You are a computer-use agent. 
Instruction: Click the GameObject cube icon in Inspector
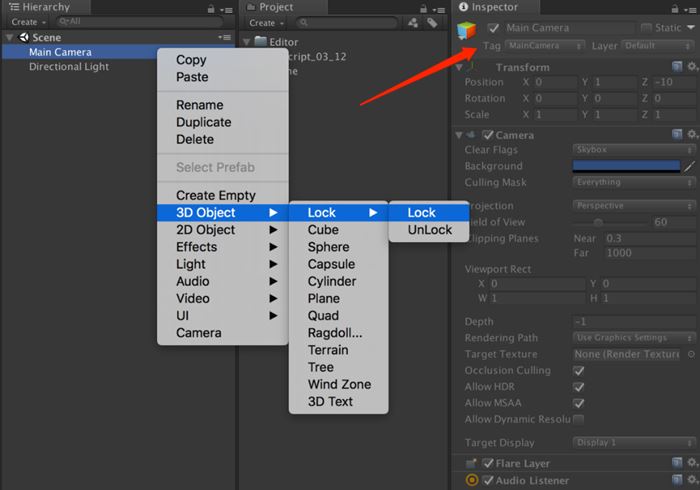(x=468, y=30)
